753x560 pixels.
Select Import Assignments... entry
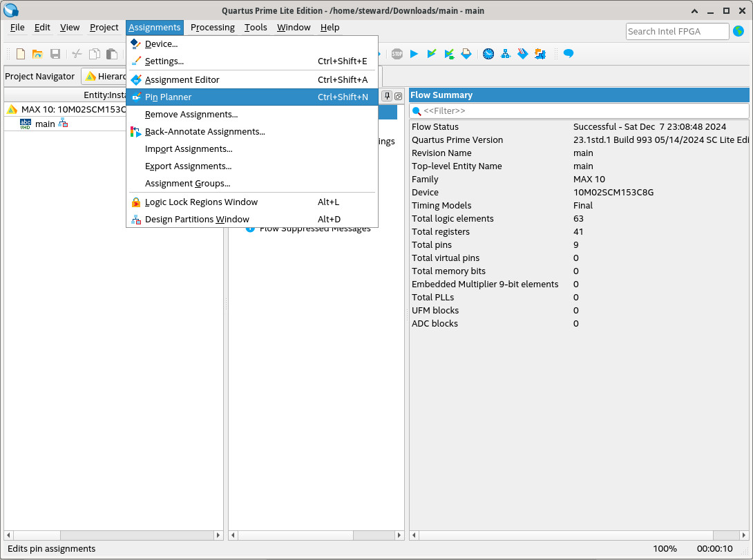252,148
